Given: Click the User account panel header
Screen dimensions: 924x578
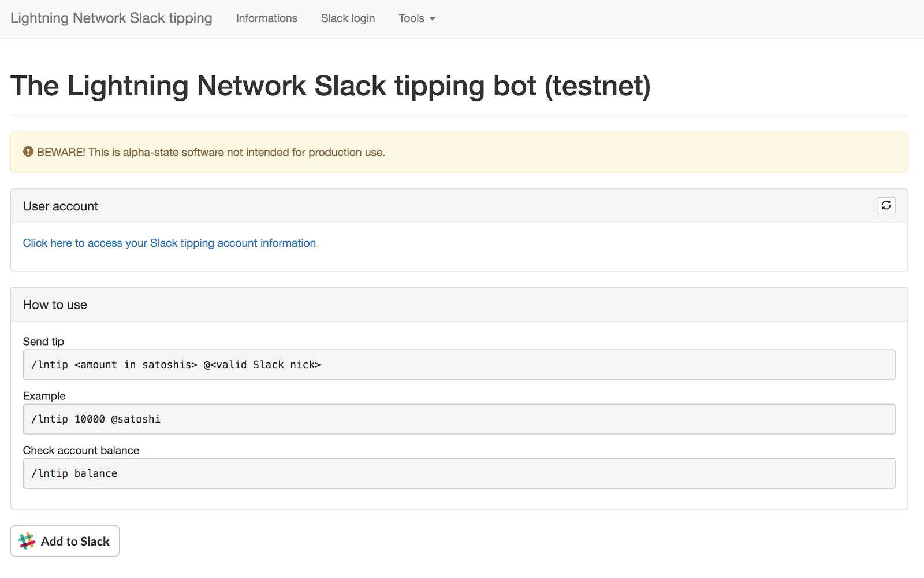Looking at the screenshot, I should click(x=60, y=206).
